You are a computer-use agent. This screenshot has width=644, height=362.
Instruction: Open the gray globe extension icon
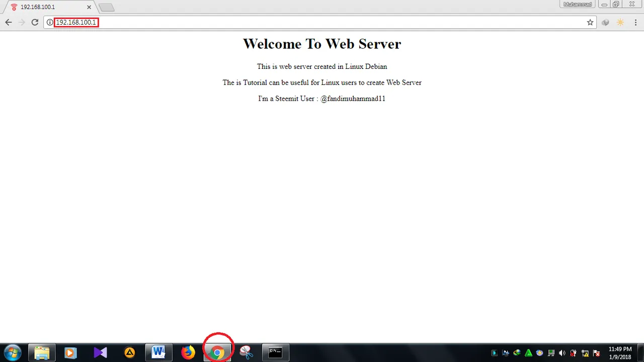[x=606, y=22]
